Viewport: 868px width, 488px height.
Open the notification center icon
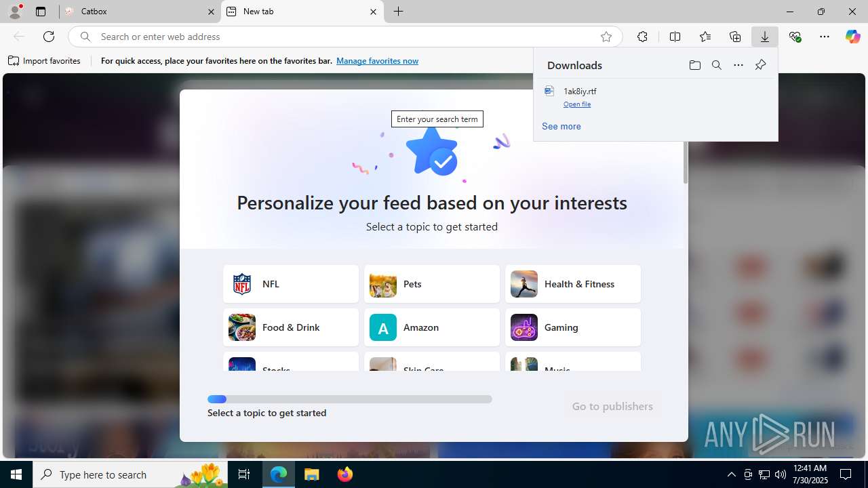(846, 474)
